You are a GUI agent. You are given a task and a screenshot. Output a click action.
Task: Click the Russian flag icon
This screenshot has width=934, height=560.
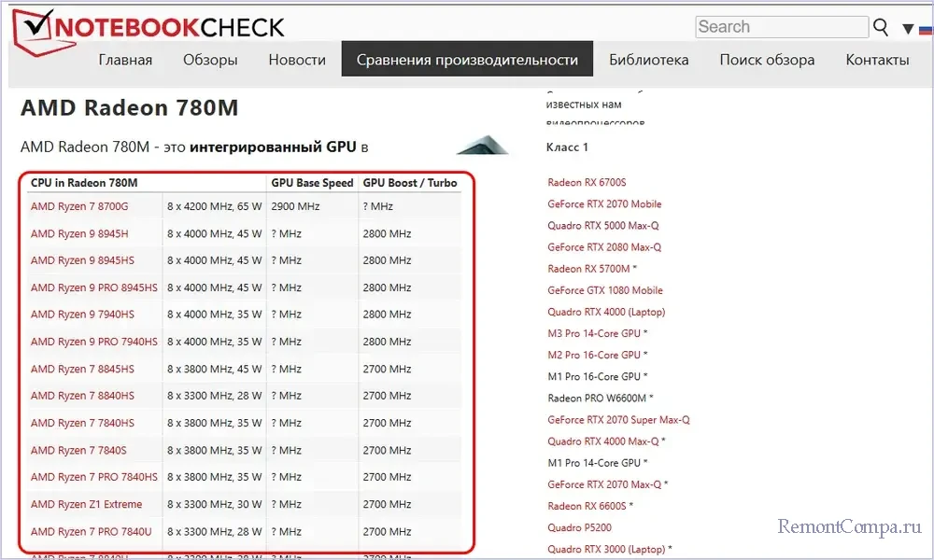click(926, 28)
